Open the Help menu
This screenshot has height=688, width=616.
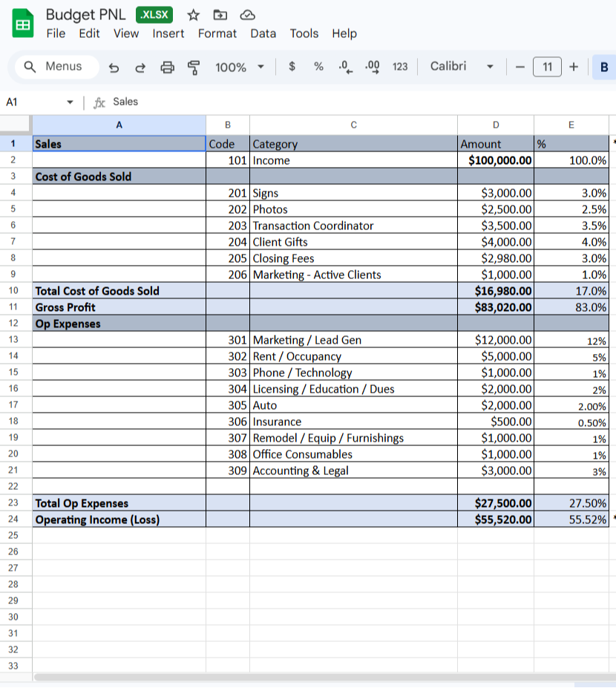[344, 33]
